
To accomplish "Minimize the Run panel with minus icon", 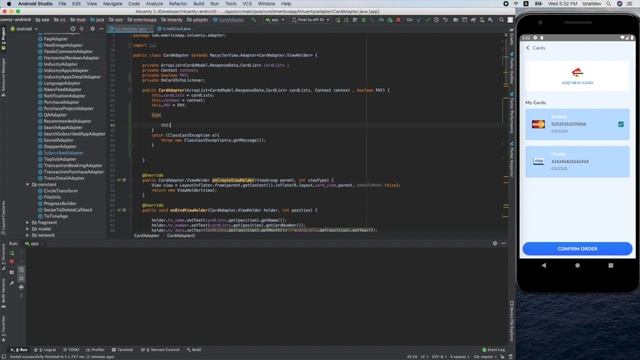I will [x=504, y=243].
